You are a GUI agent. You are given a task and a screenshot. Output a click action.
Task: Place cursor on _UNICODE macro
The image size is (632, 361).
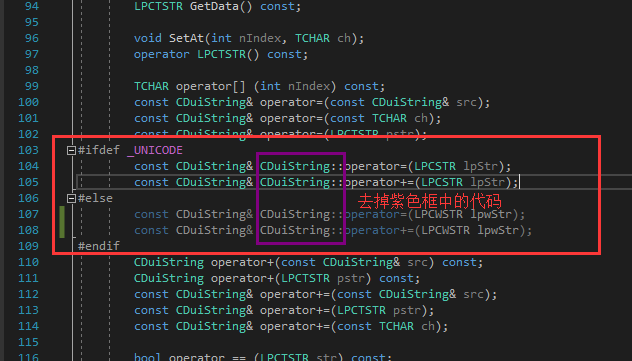[155, 150]
